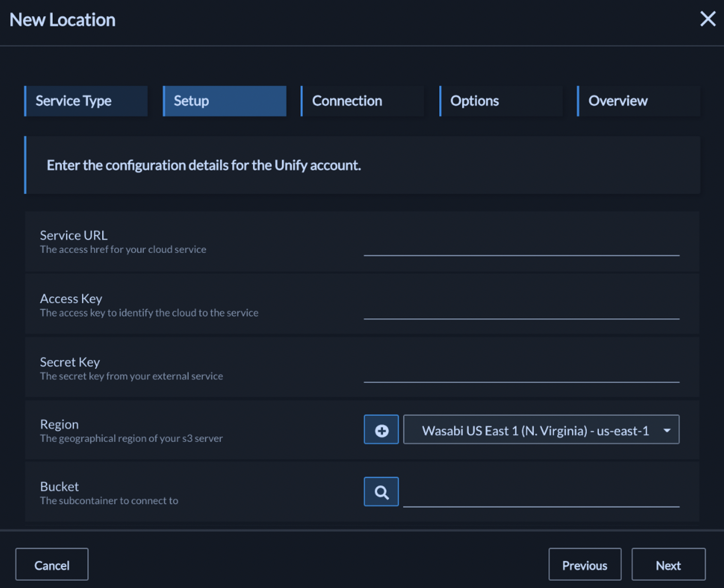This screenshot has height=588, width=724.
Task: Focus the Service URL input field
Action: [521, 243]
